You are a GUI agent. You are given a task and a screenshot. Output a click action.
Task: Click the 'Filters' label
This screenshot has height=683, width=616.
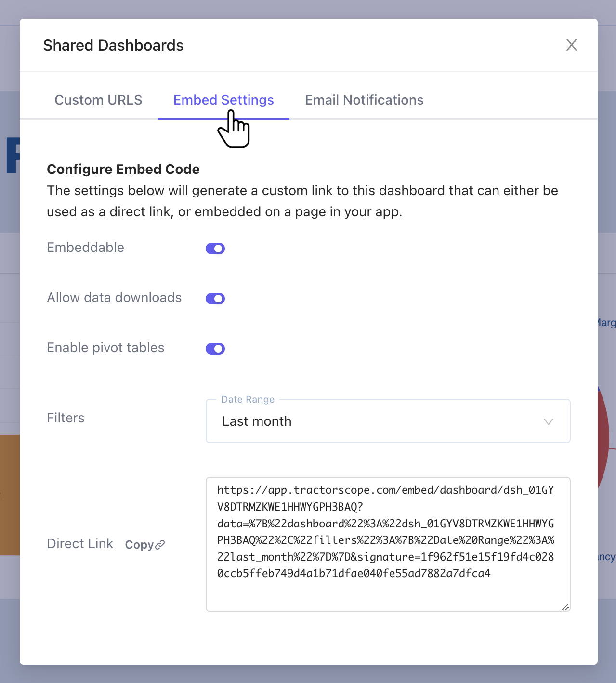tap(66, 418)
